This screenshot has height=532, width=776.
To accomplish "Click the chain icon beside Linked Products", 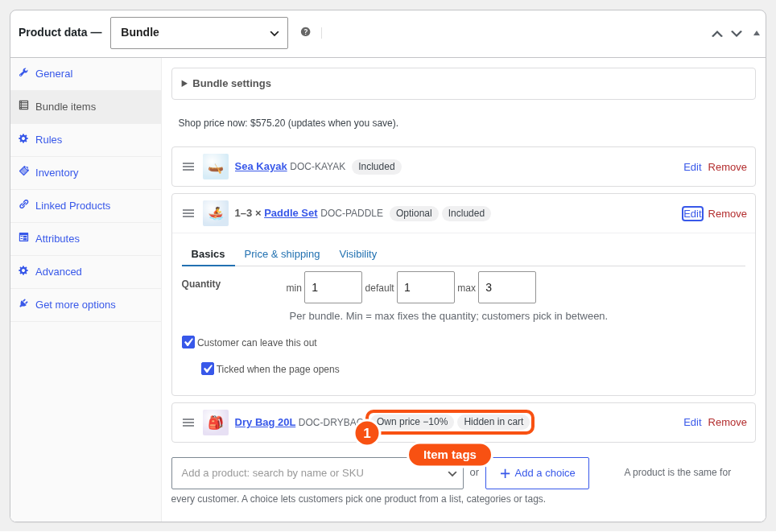I will [x=23, y=204].
